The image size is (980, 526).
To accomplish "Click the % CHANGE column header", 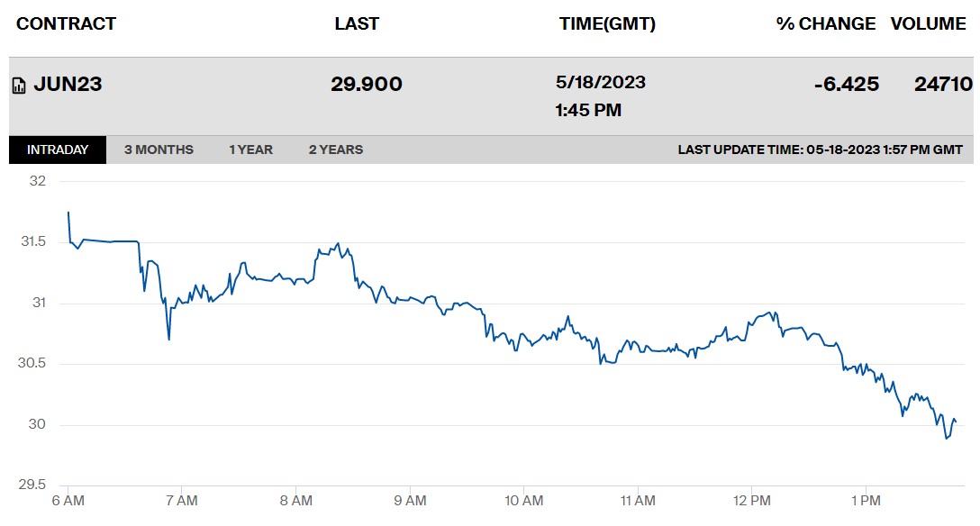I will pos(825,23).
